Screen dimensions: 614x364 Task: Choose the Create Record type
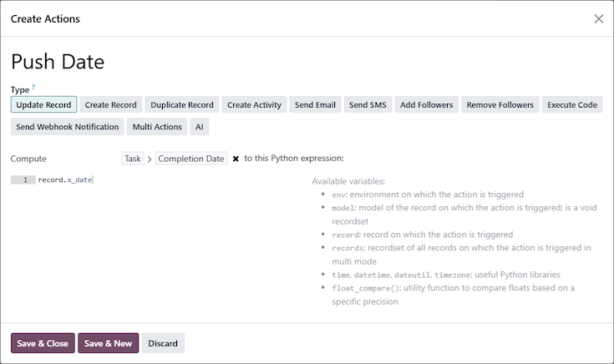110,105
